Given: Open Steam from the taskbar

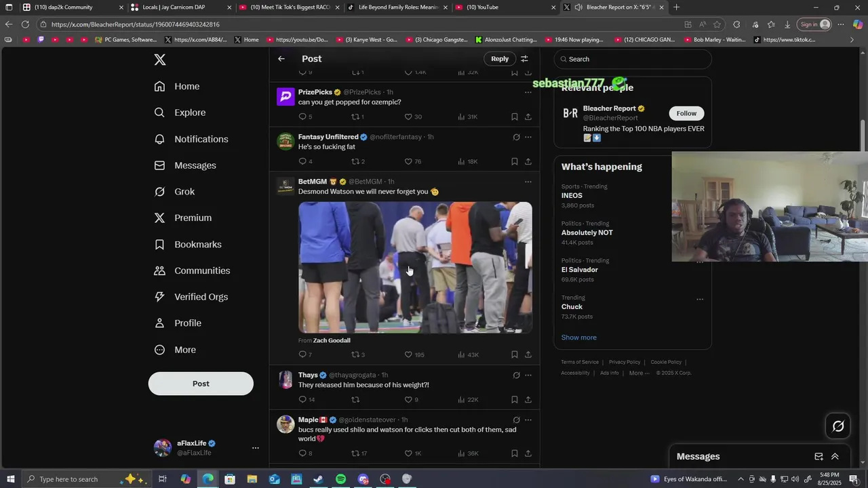Looking at the screenshot, I should (x=318, y=479).
